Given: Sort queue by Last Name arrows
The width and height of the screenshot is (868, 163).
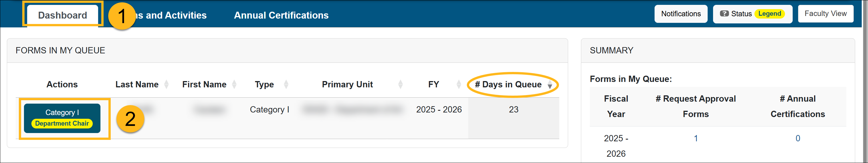Looking at the screenshot, I should [166, 84].
